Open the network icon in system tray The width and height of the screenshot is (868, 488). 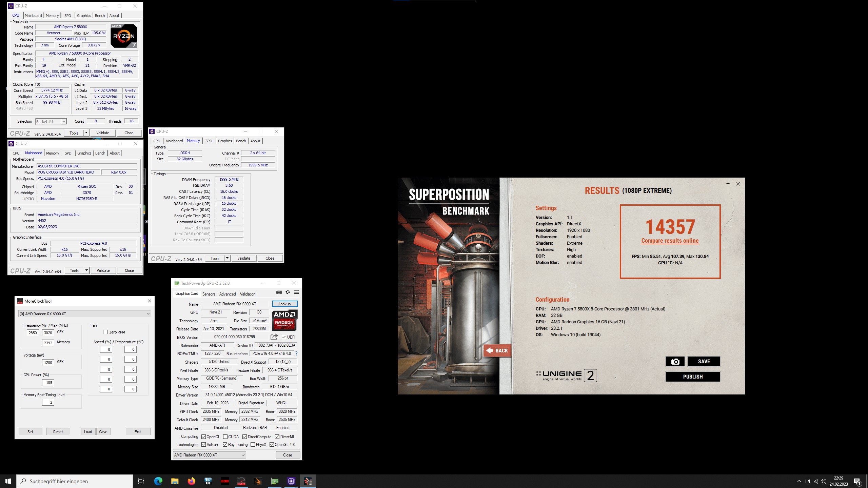click(x=816, y=481)
